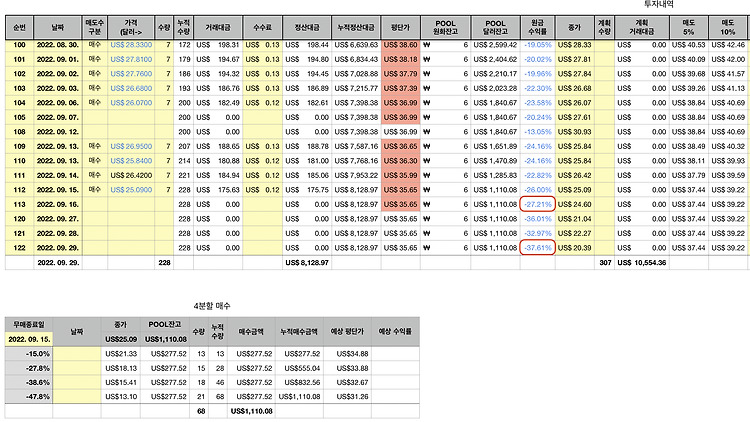Select the price US$ 27.7600
The image size is (750, 422).
click(131, 74)
